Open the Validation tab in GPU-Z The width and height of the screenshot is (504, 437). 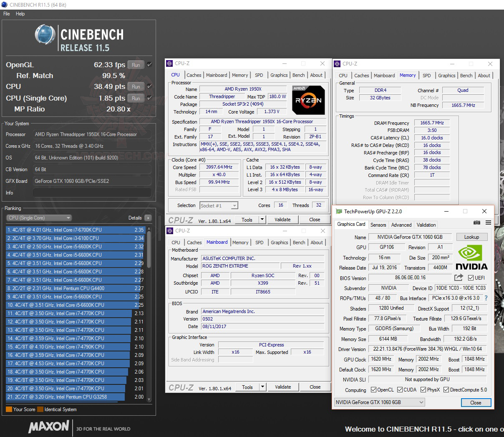[x=426, y=225]
